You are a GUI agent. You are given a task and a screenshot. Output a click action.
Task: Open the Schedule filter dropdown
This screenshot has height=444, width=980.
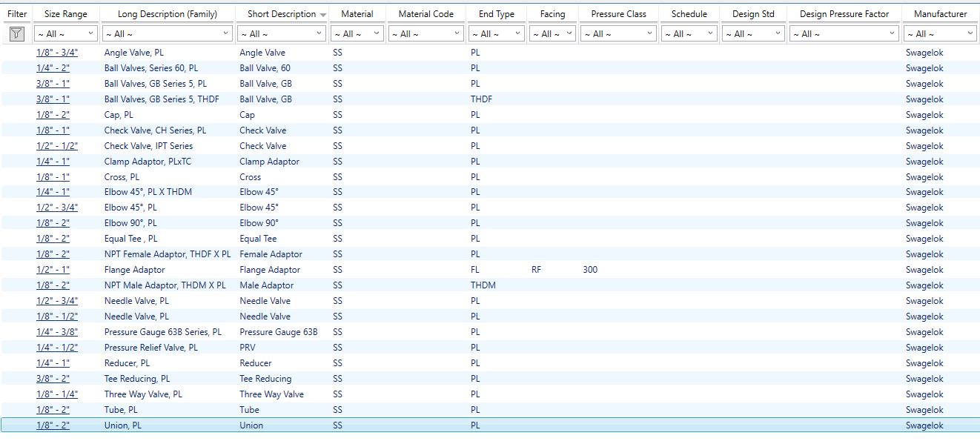689,33
